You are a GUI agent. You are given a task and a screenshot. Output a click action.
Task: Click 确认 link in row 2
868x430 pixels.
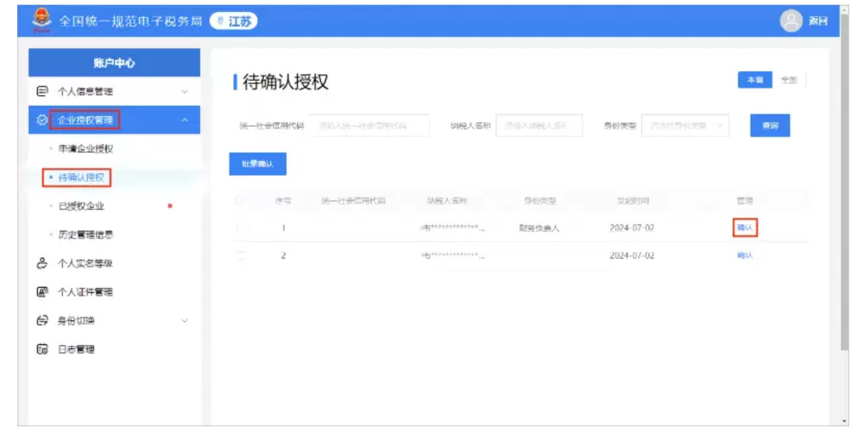745,255
